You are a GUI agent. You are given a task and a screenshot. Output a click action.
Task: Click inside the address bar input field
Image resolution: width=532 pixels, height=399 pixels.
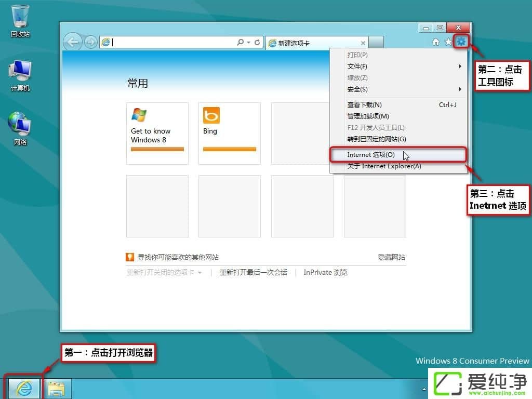tap(166, 42)
